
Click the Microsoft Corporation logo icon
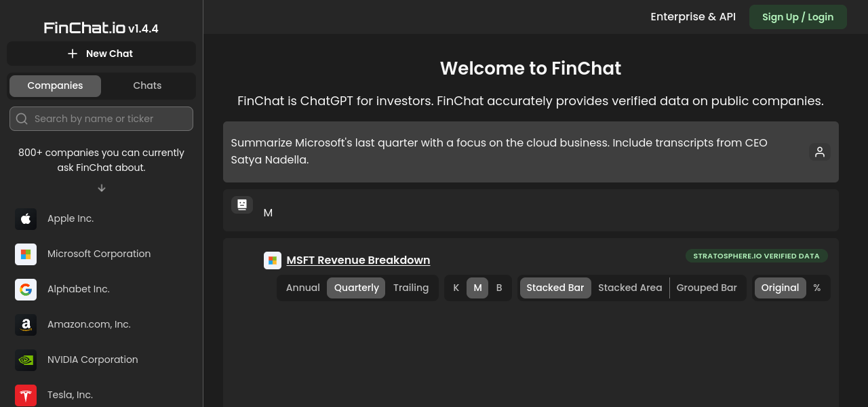click(x=26, y=254)
